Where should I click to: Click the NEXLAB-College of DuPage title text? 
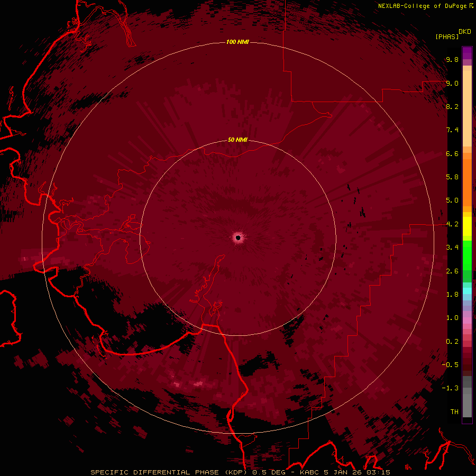coord(422,6)
